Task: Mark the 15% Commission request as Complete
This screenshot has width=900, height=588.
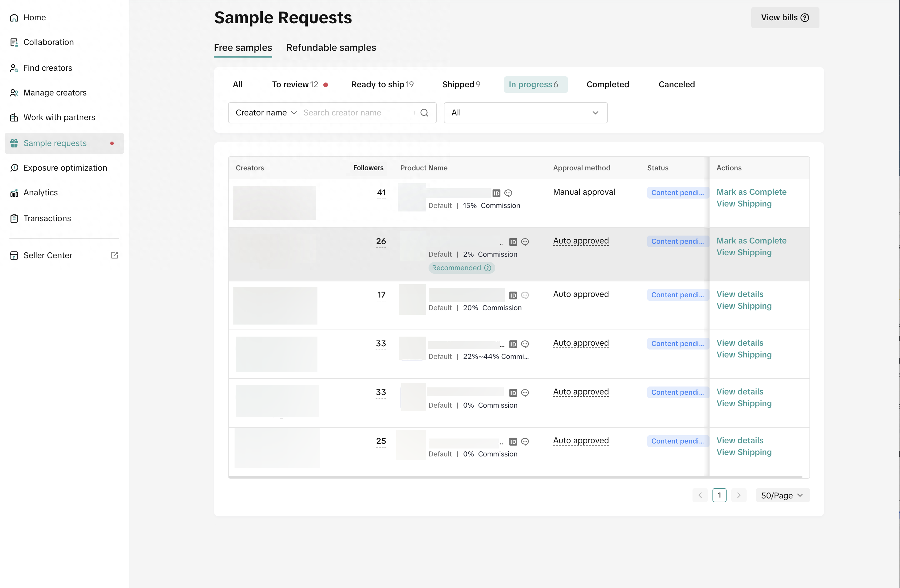Action: coord(751,192)
